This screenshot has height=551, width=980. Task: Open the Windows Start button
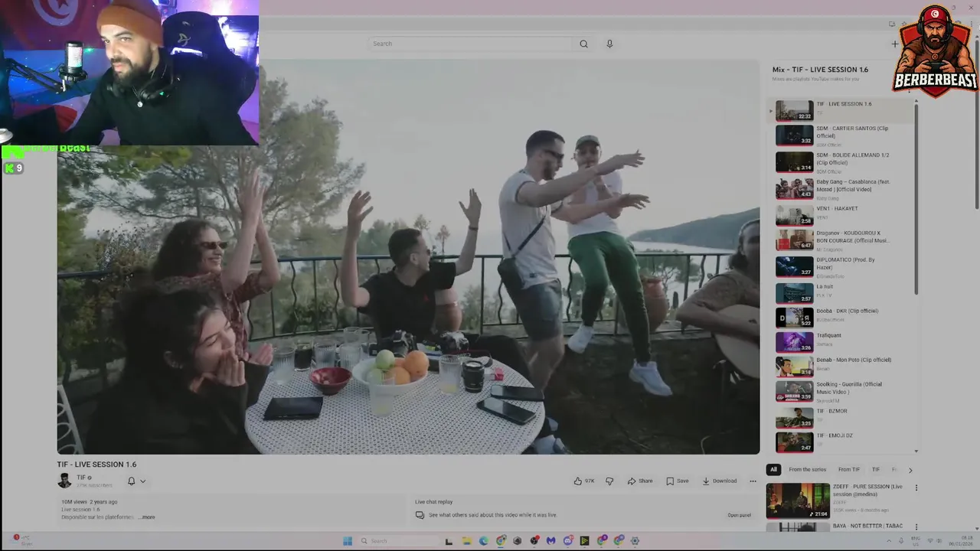point(347,541)
